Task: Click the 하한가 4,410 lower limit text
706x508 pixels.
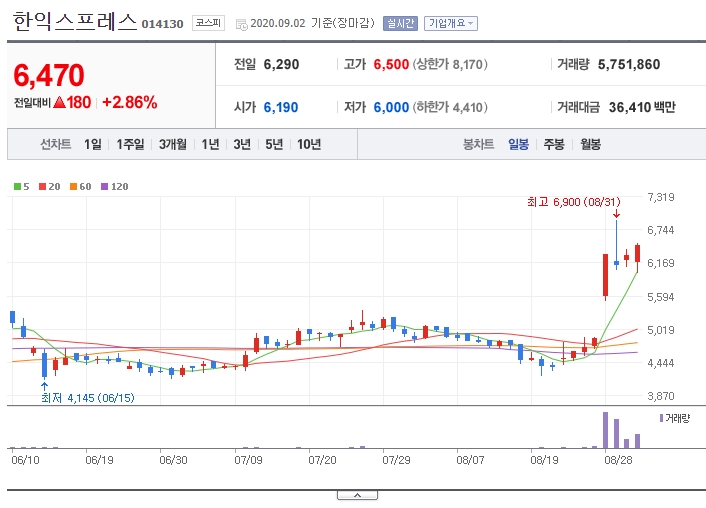Action: (x=450, y=107)
